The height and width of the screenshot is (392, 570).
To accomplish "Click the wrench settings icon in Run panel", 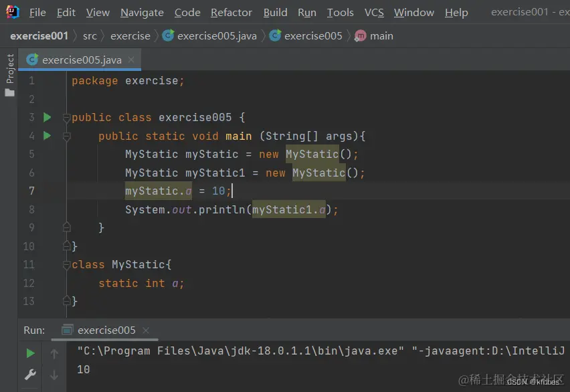I will pyautogui.click(x=30, y=374).
